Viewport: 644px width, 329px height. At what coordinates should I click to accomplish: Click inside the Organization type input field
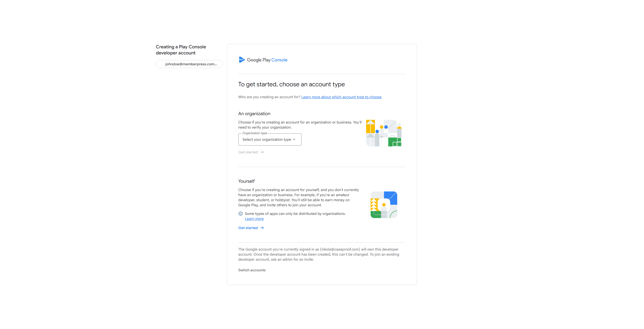266,139
